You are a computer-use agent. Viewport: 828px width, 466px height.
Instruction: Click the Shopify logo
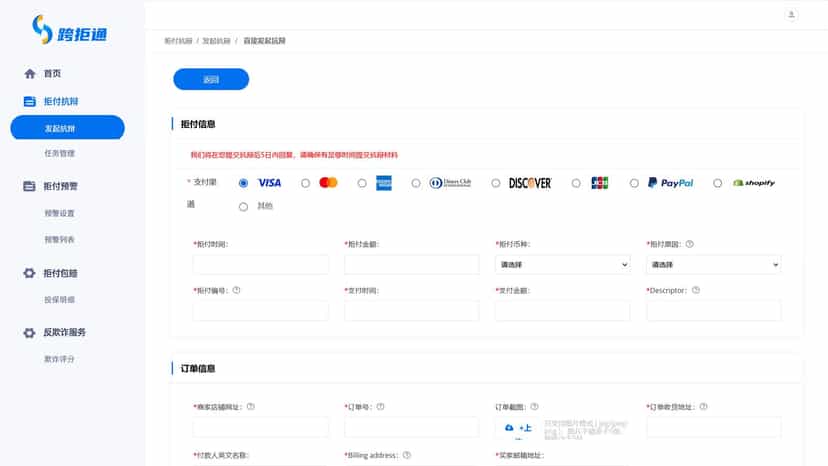pyautogui.click(x=754, y=183)
